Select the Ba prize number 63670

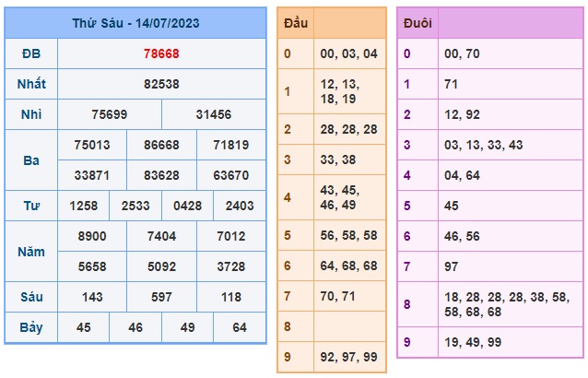231,175
